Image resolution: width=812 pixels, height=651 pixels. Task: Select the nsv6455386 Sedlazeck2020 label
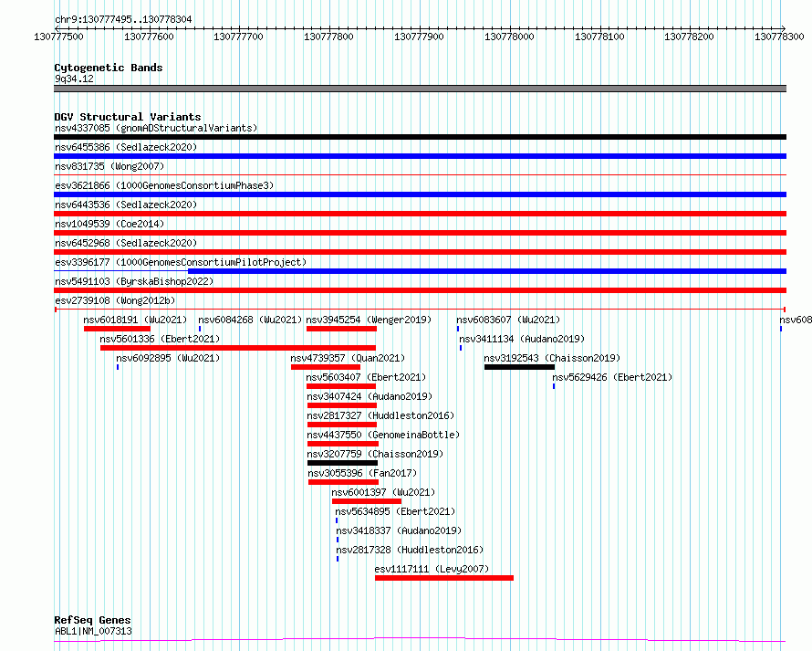point(126,147)
